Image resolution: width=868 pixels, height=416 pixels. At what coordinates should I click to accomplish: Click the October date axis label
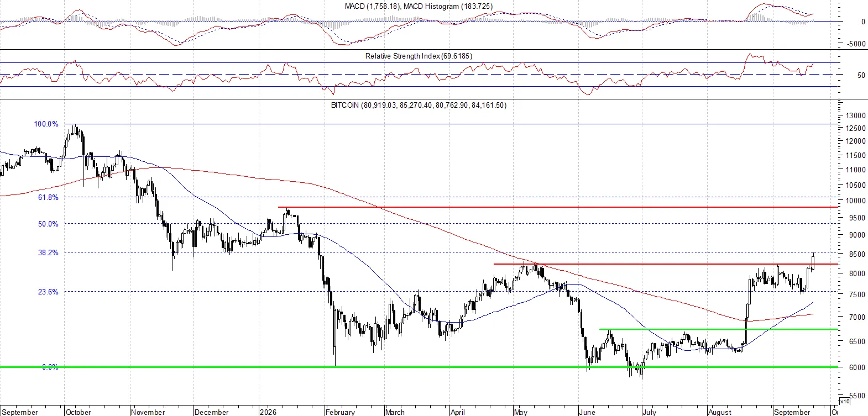point(78,412)
